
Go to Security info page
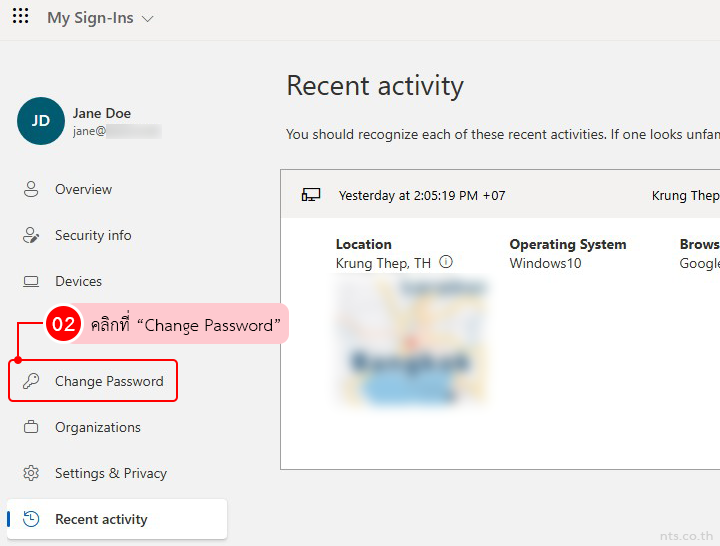(x=93, y=236)
